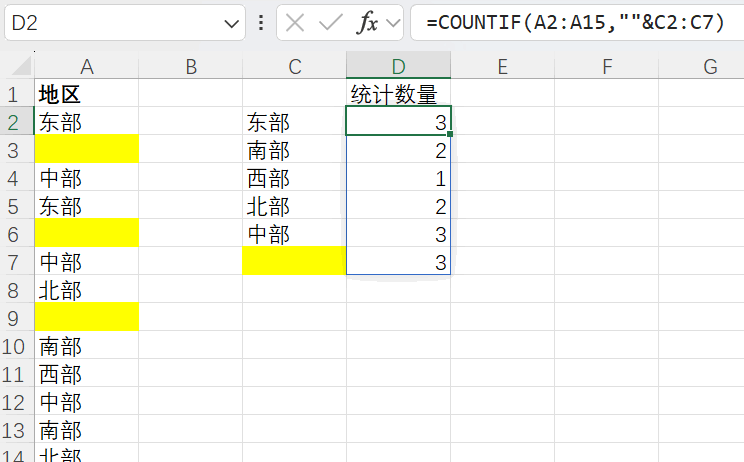Screen dimensions: 744x462
Task: Click cell A5 containing 东部
Action: coord(86,207)
